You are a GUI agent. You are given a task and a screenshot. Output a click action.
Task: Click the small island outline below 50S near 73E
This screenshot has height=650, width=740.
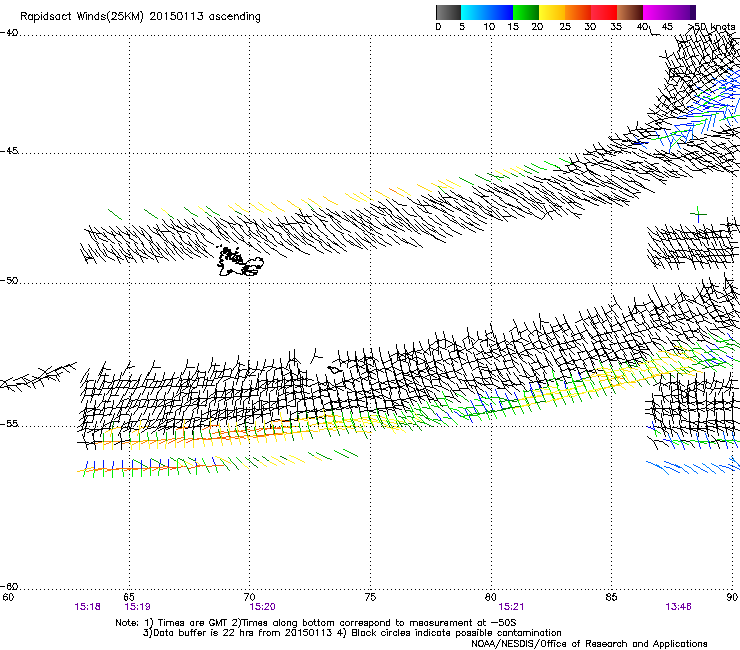(x=335, y=369)
